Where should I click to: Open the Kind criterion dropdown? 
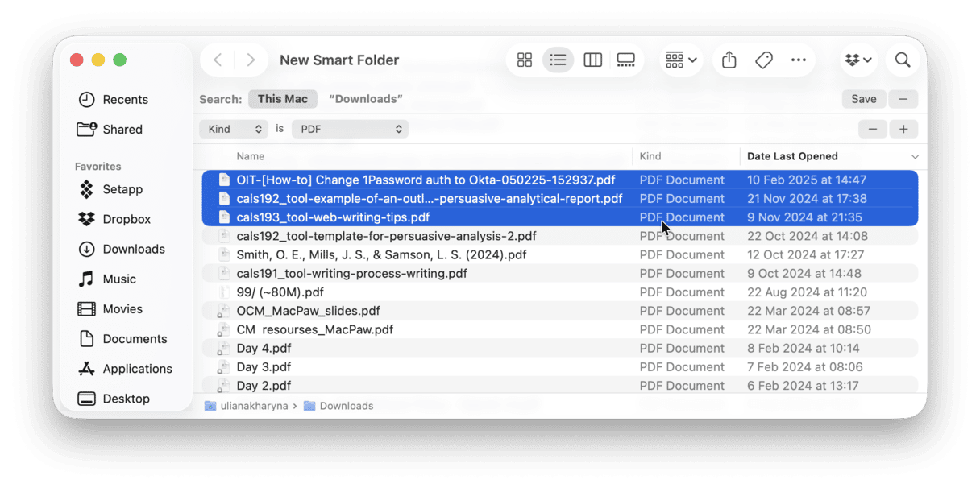(234, 129)
